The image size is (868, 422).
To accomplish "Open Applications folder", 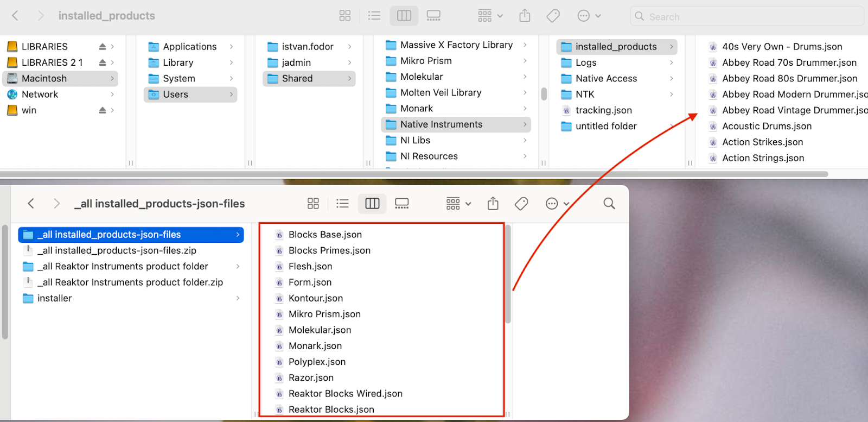I will click(190, 47).
